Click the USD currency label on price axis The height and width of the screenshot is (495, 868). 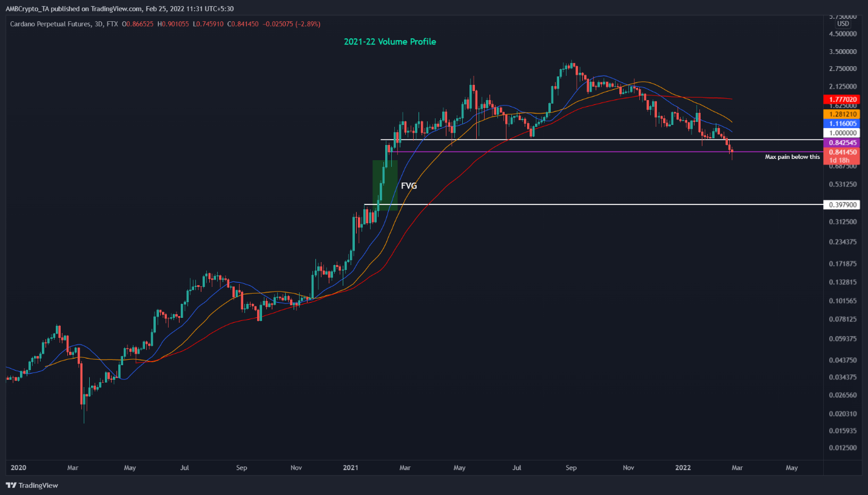(843, 24)
